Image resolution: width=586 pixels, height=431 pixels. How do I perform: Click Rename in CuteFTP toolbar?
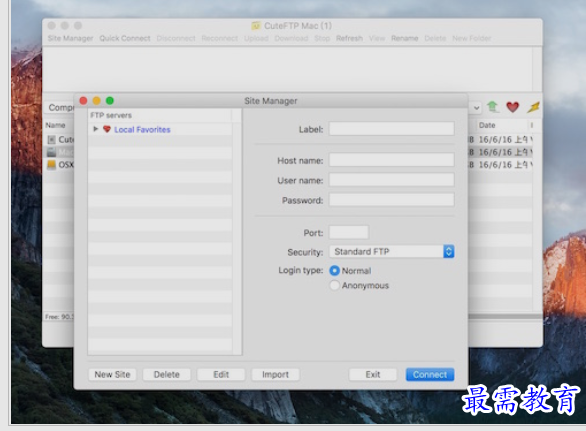tap(405, 38)
